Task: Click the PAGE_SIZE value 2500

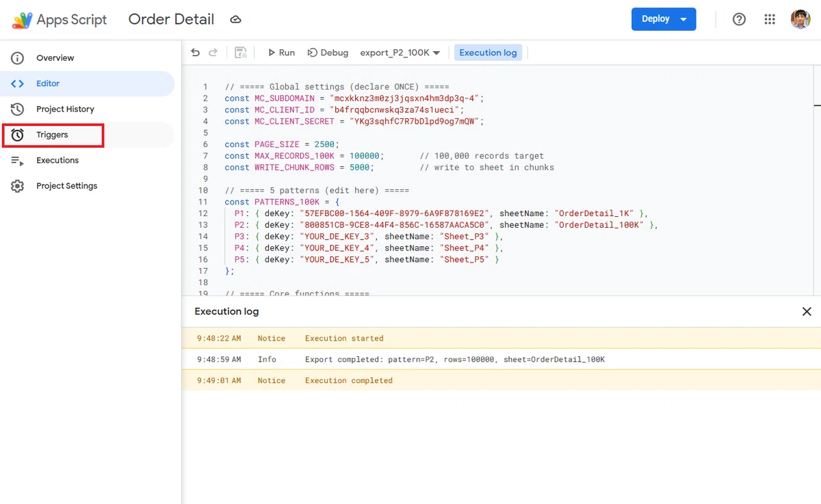Action: click(324, 144)
